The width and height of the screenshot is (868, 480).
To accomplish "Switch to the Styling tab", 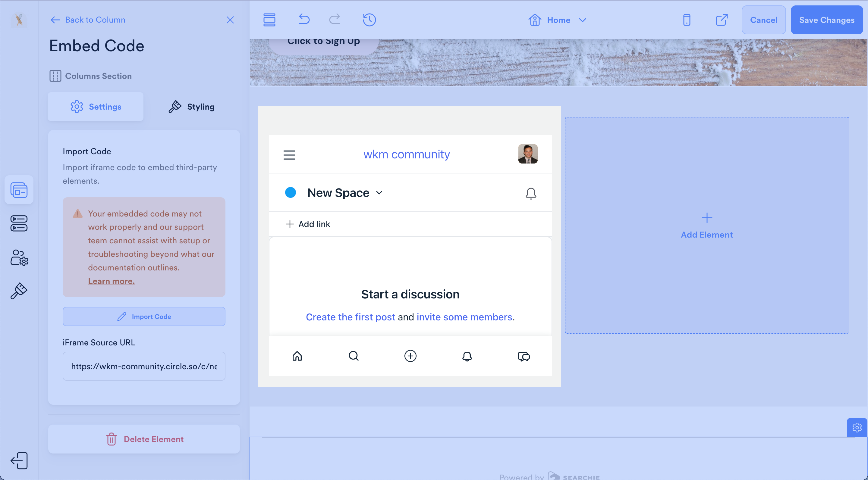I will pos(191,107).
